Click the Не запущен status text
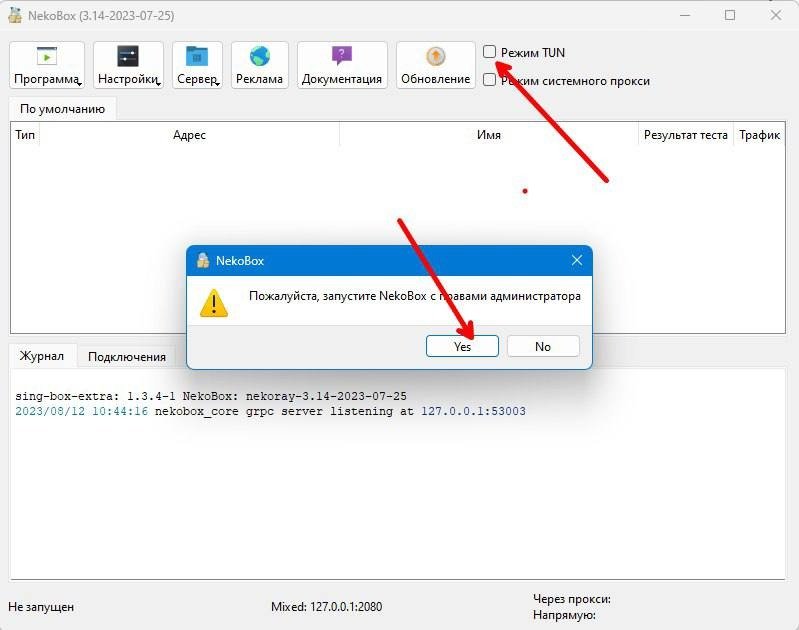Screen dimensions: 799x630 (x=41, y=607)
